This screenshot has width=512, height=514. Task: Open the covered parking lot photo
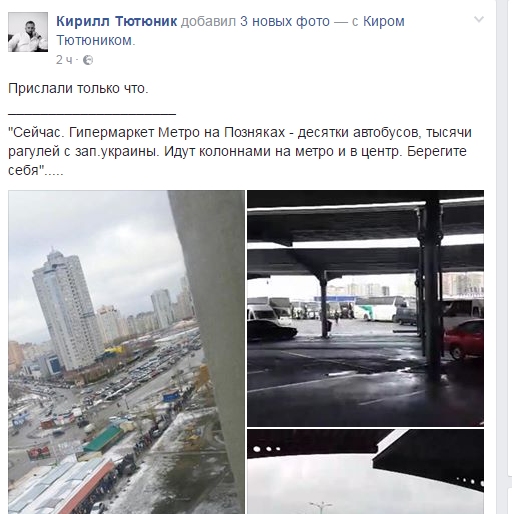point(365,308)
